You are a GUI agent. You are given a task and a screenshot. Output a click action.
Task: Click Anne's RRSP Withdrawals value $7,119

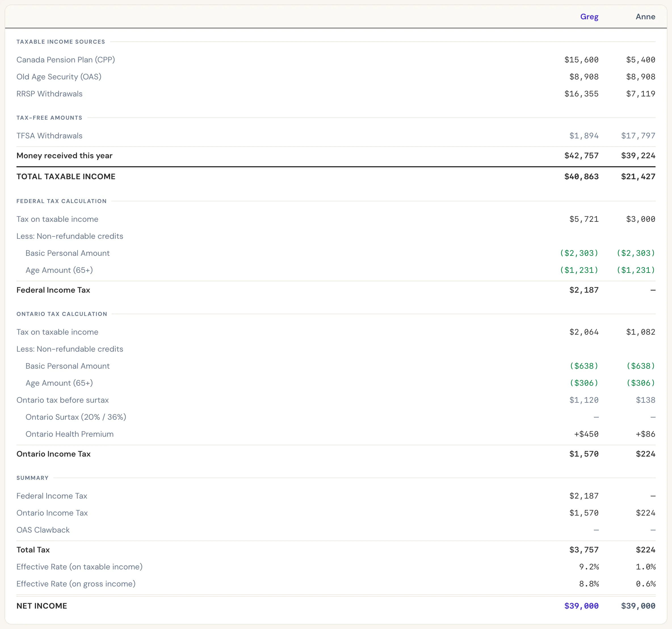tap(640, 94)
